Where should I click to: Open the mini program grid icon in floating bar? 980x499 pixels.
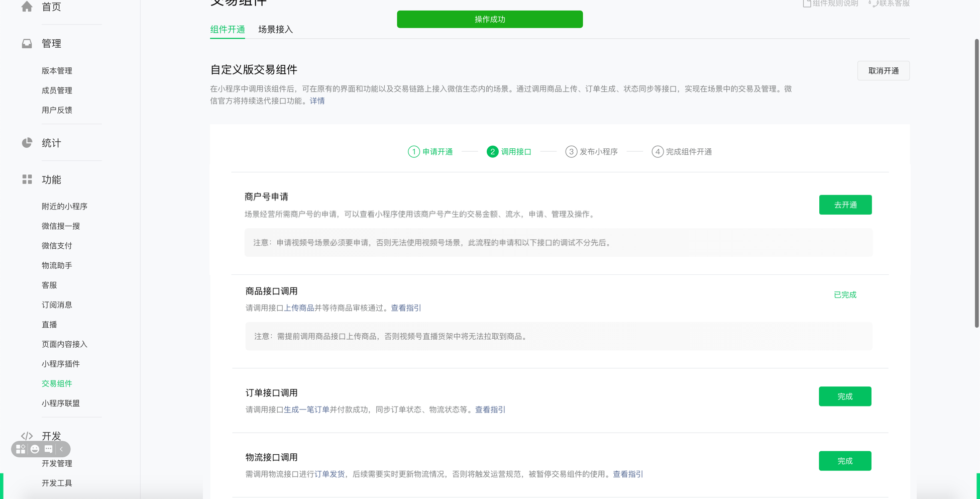click(21, 449)
